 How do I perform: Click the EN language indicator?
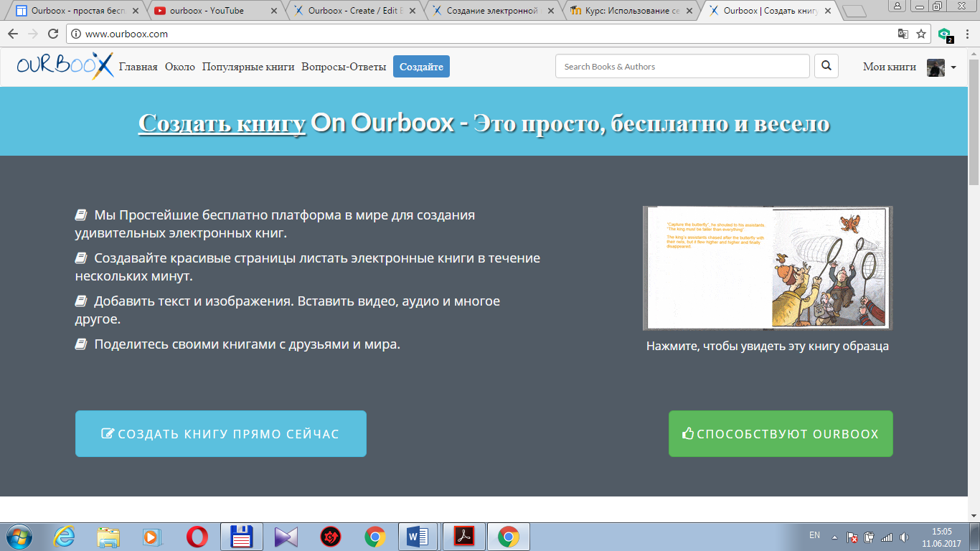(x=814, y=535)
